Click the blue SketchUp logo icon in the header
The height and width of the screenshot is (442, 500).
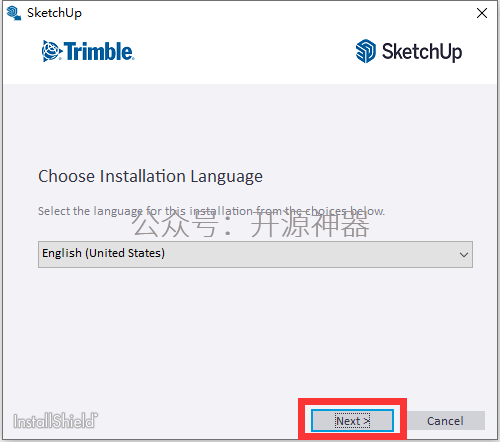tap(366, 51)
